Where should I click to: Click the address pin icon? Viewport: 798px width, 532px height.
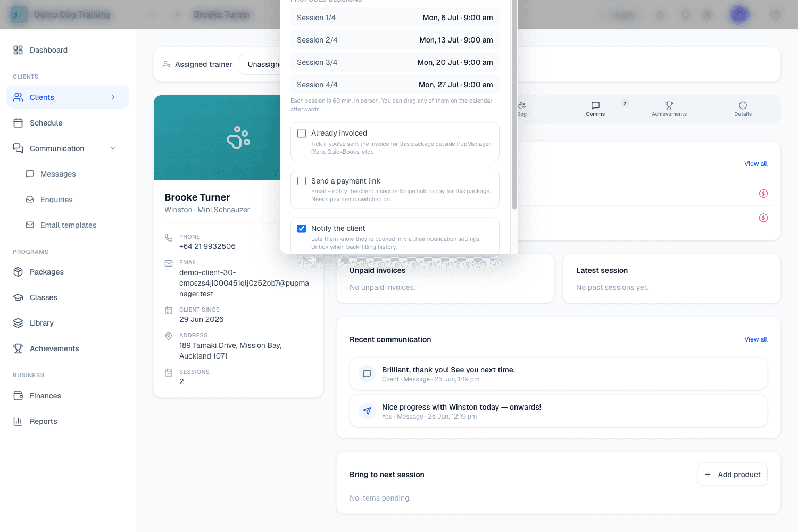tap(169, 336)
